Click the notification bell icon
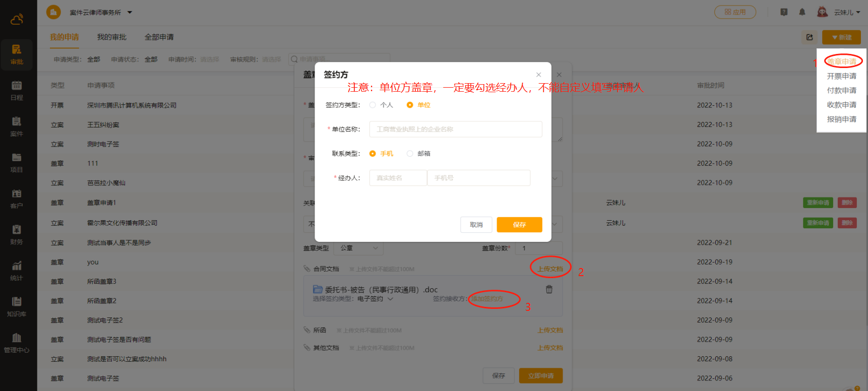 pyautogui.click(x=802, y=12)
